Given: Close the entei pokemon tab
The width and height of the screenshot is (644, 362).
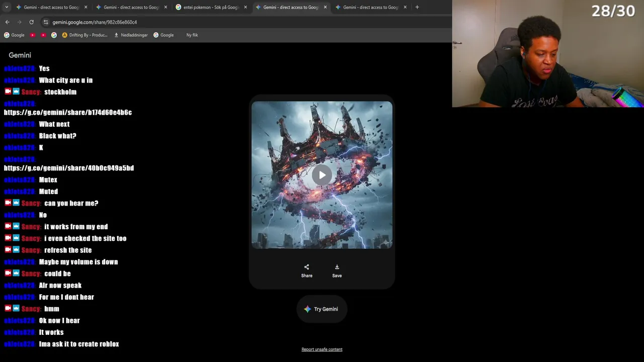Looking at the screenshot, I should tap(246, 7).
